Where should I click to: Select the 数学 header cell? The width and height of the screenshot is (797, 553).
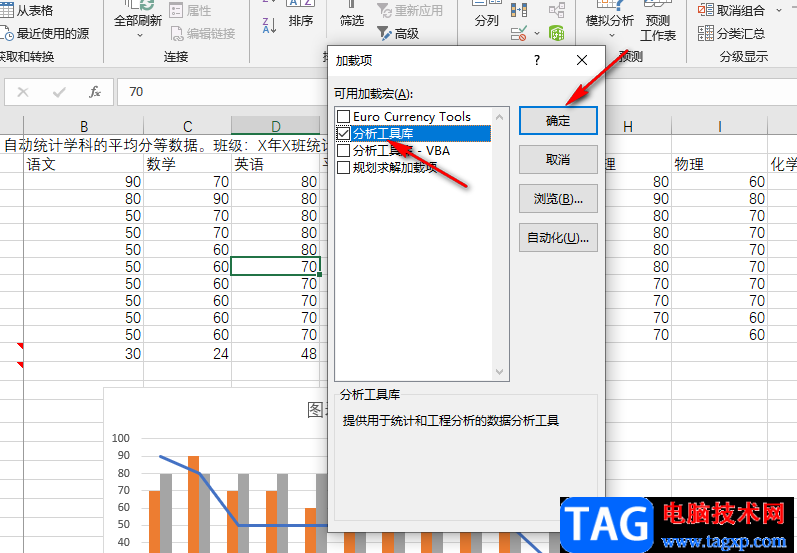(188, 164)
